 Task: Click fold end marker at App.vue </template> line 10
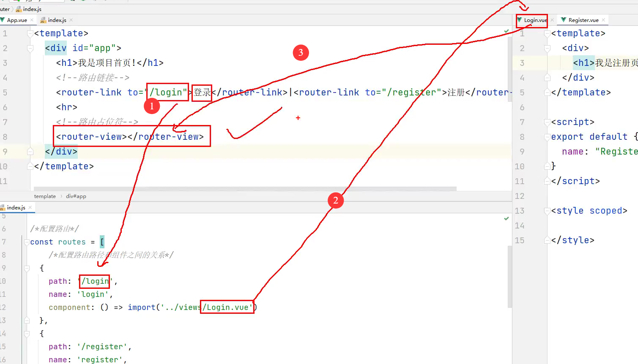(x=30, y=166)
